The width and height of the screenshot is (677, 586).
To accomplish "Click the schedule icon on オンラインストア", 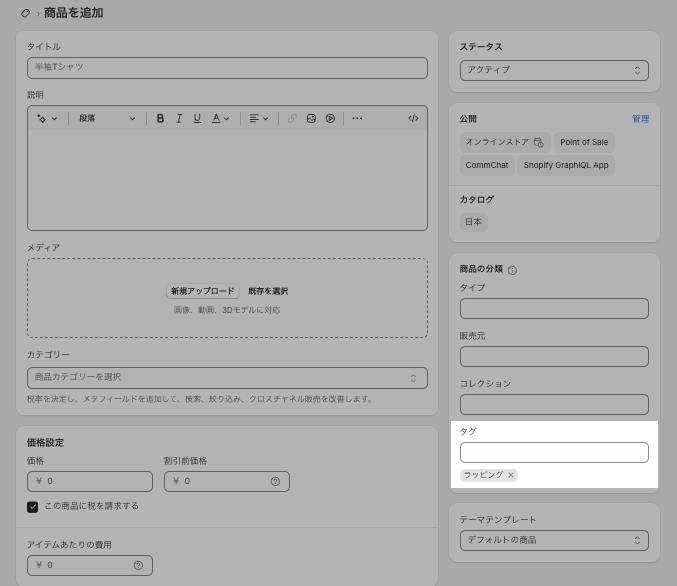I will [538, 142].
